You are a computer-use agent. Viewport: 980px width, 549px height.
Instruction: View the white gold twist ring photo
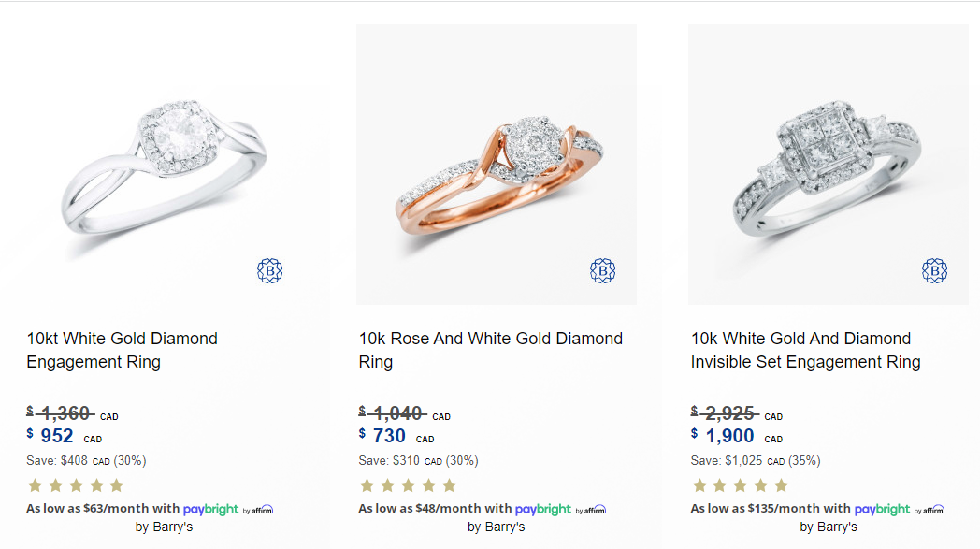[165, 165]
